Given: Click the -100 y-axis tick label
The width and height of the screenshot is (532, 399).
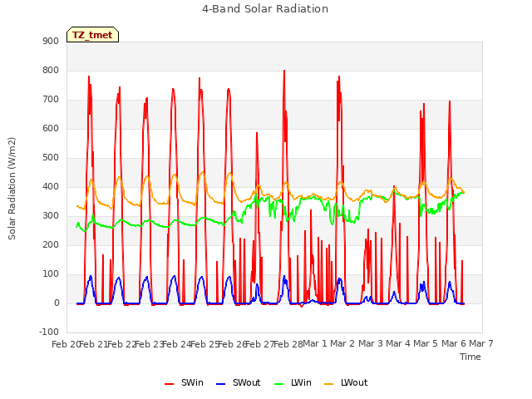Looking at the screenshot, I should [x=49, y=332].
